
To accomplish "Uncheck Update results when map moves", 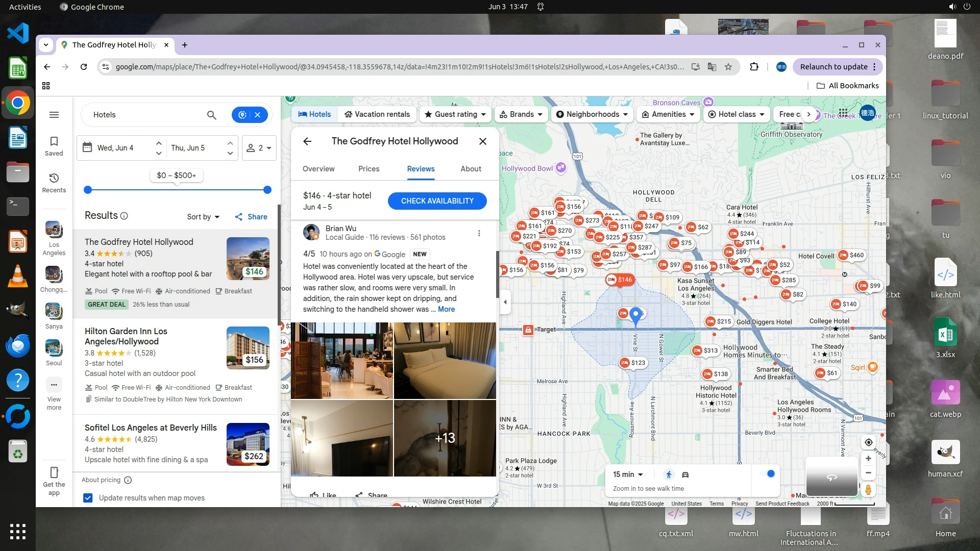I will [88, 498].
